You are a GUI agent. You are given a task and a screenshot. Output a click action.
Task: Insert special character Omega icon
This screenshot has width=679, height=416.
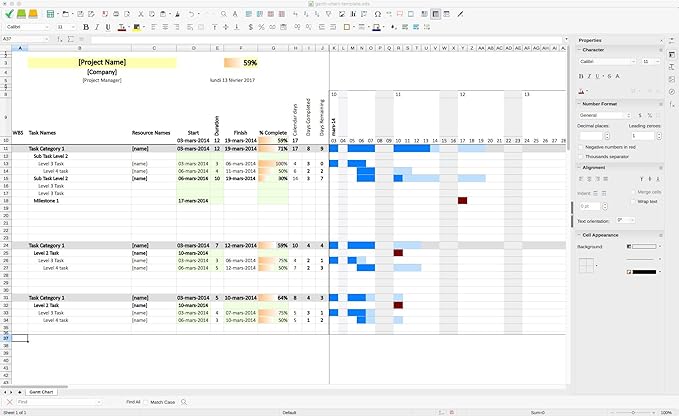click(x=378, y=14)
